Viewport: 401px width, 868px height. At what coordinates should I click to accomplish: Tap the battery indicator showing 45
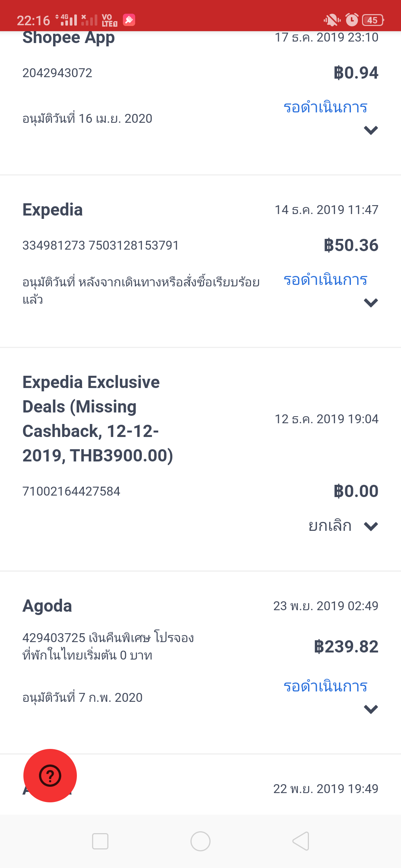[373, 20]
